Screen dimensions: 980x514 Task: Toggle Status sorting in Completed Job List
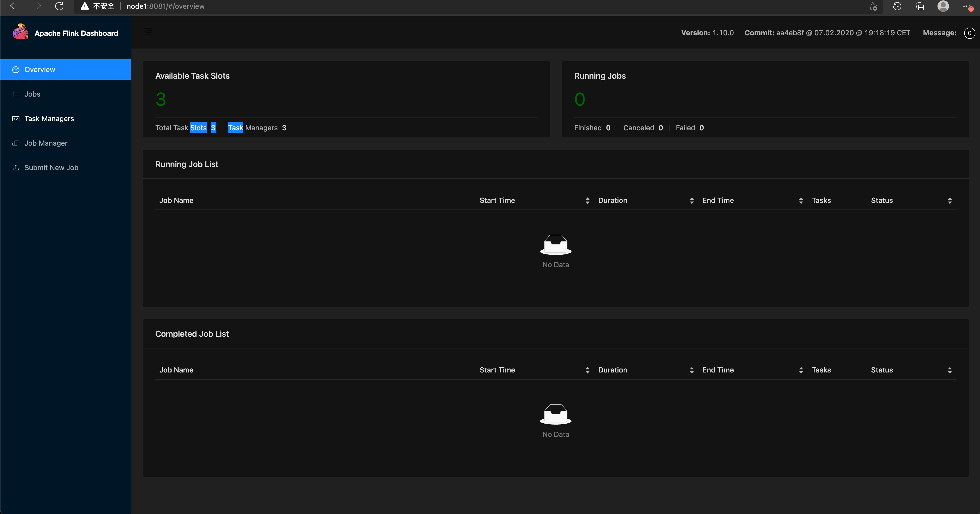[950, 370]
